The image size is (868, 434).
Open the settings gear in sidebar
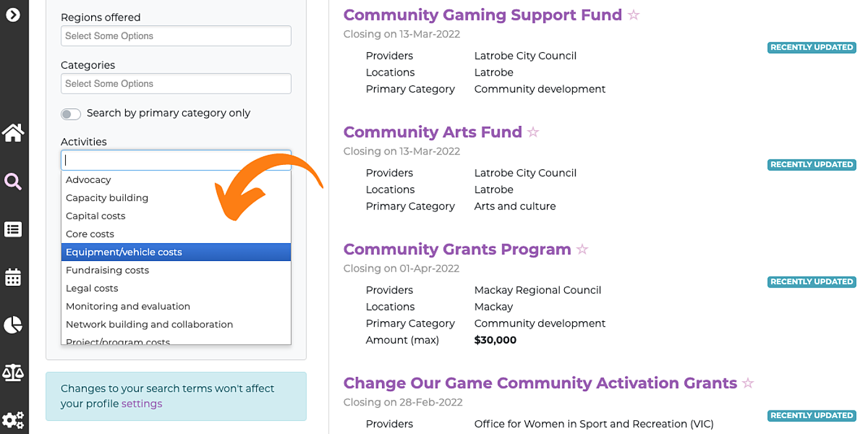(13, 420)
